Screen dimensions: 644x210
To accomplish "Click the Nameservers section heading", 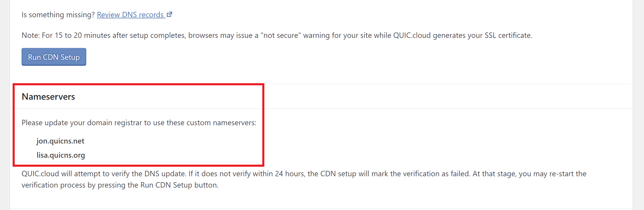I will point(48,96).
